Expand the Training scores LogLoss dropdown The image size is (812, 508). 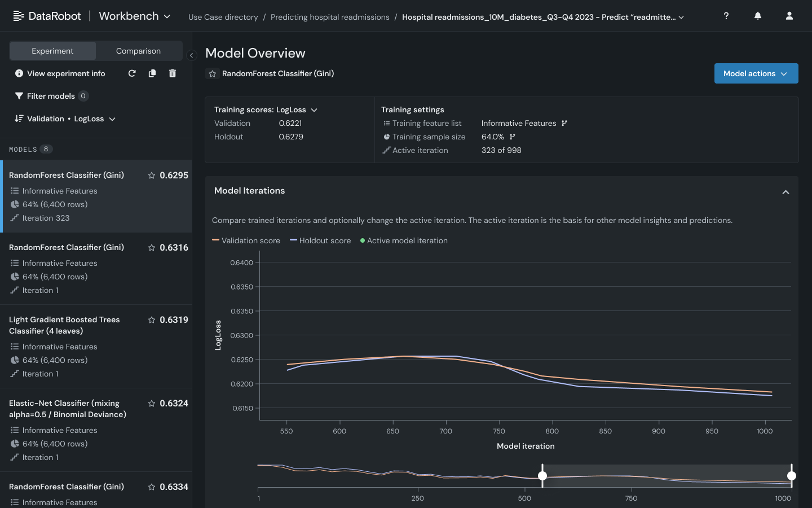(314, 110)
